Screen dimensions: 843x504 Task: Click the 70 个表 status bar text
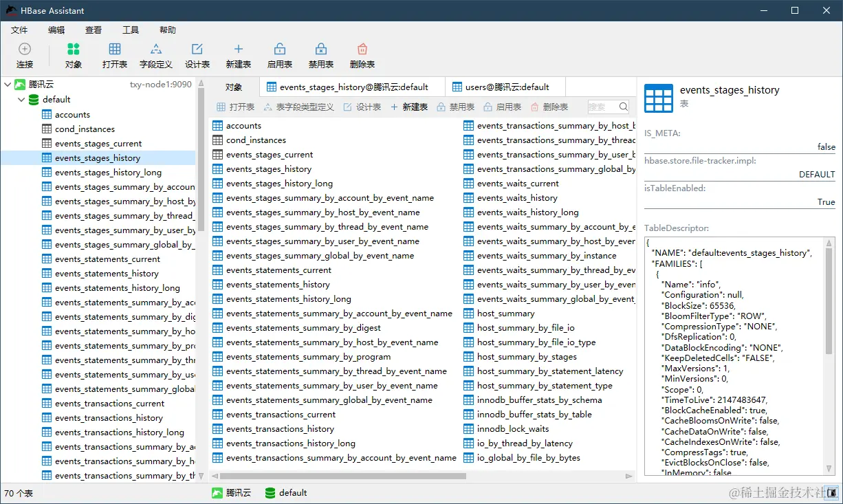(x=19, y=493)
